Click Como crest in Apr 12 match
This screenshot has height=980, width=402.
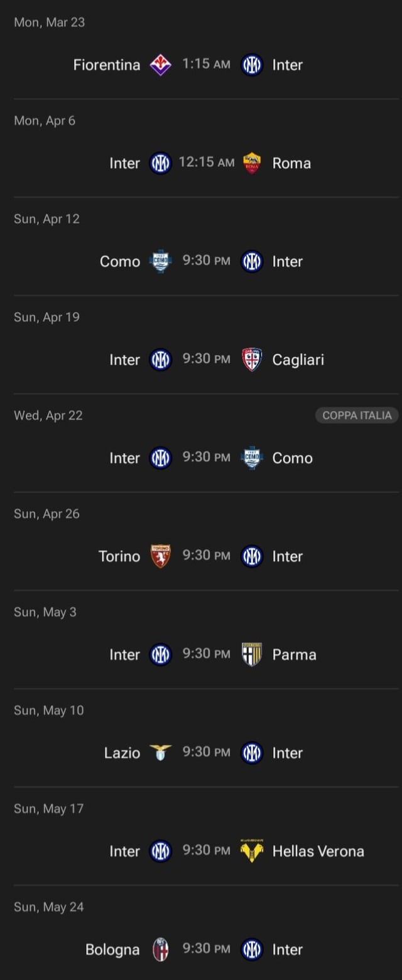point(161,261)
